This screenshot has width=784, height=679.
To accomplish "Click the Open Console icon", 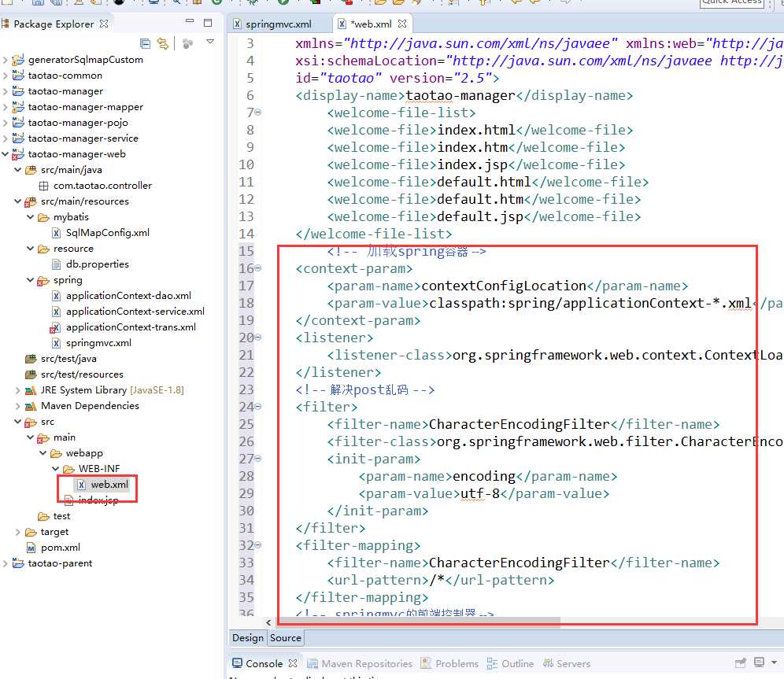I will [x=759, y=662].
